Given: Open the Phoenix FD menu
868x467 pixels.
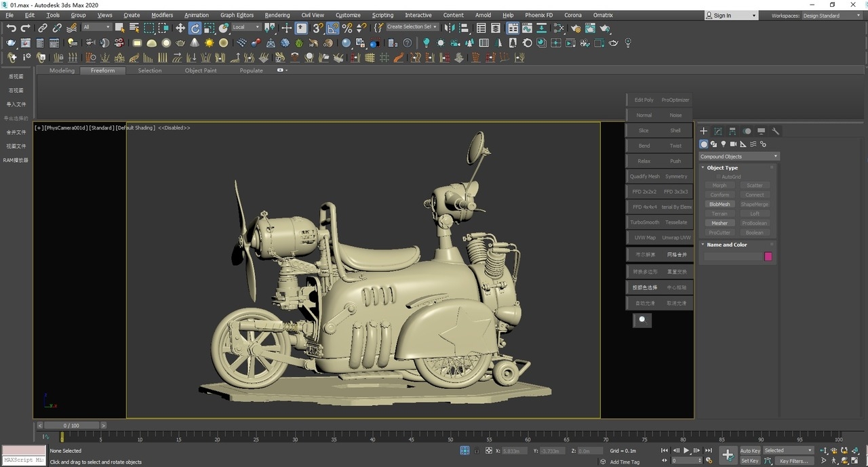Looking at the screenshot, I should coord(539,15).
